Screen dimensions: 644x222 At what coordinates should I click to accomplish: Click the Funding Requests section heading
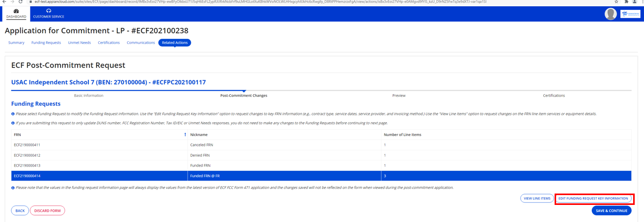pyautogui.click(x=36, y=103)
